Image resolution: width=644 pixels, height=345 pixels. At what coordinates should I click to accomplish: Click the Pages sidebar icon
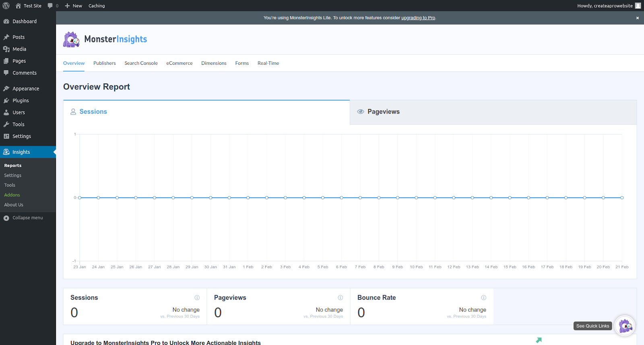(6, 61)
